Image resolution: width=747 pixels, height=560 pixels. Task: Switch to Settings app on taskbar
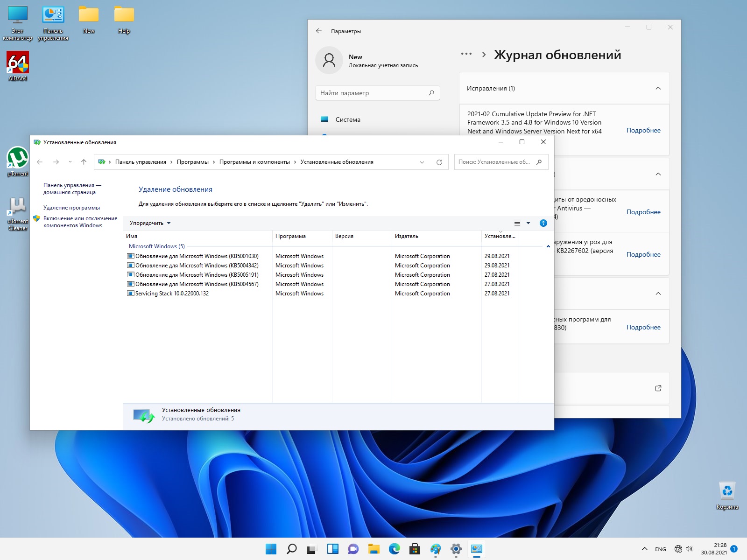point(456,549)
